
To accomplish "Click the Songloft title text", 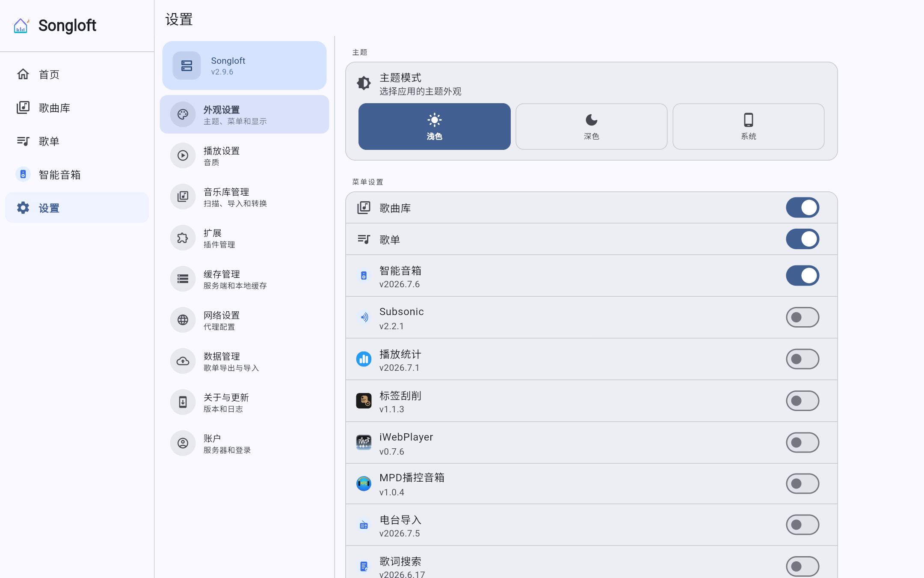I will (x=67, y=26).
